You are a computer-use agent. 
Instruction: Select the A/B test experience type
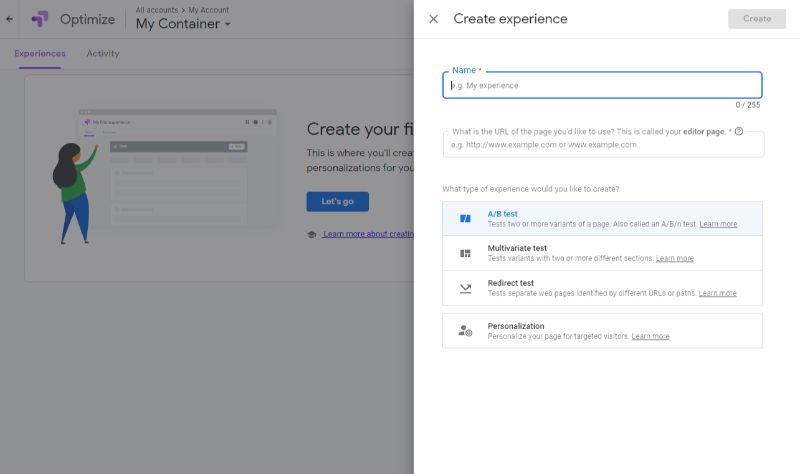[602, 218]
